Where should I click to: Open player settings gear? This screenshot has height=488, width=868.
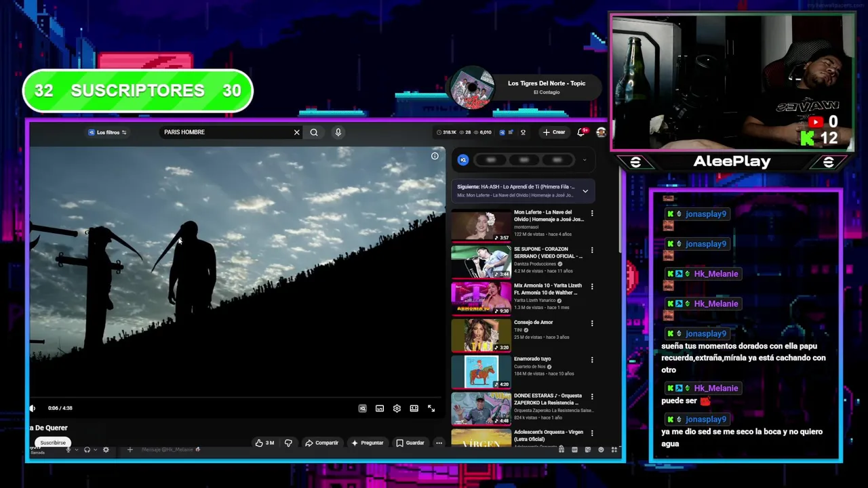397,409
